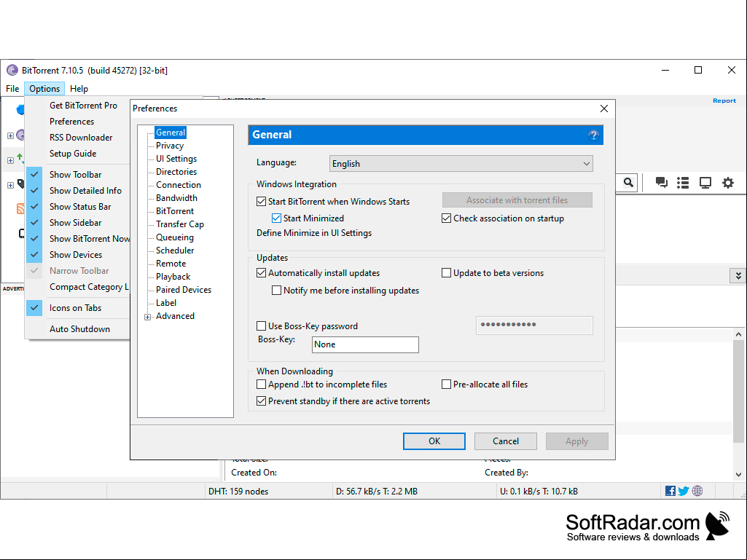The width and height of the screenshot is (747, 560).
Task: Click the double-chevron collapse button on the right
Action: pos(738,276)
